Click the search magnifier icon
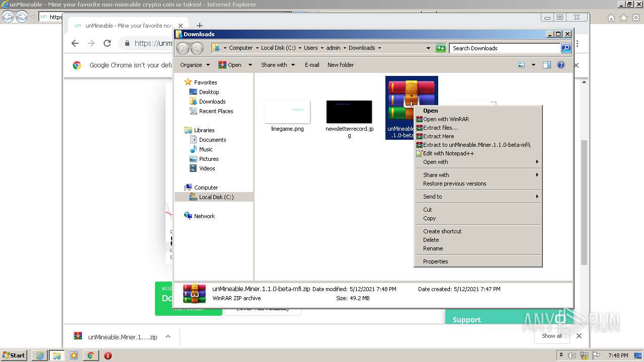This screenshot has width=644, height=362. [x=566, y=48]
